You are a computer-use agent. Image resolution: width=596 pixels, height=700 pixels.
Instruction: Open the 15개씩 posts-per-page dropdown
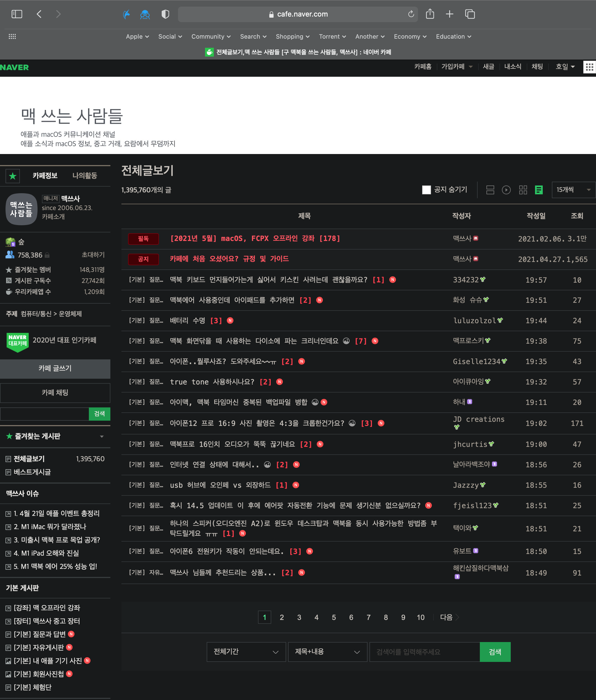click(x=573, y=190)
